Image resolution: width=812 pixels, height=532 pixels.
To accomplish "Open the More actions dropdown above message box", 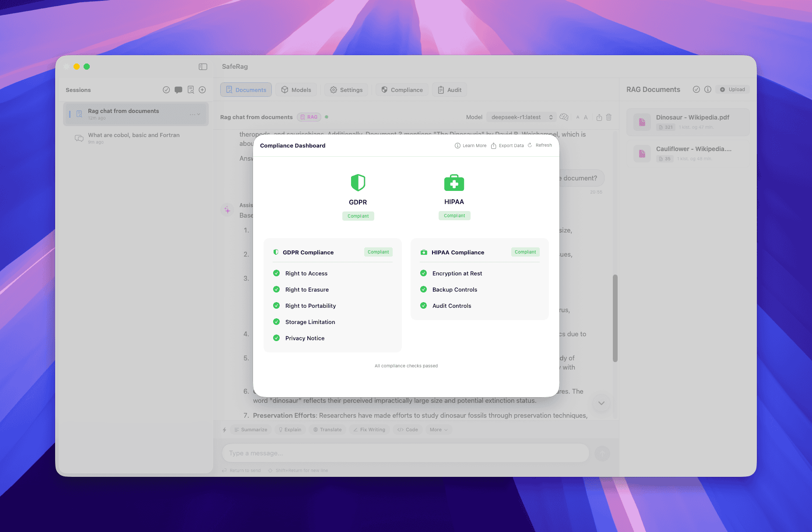I will pos(438,430).
